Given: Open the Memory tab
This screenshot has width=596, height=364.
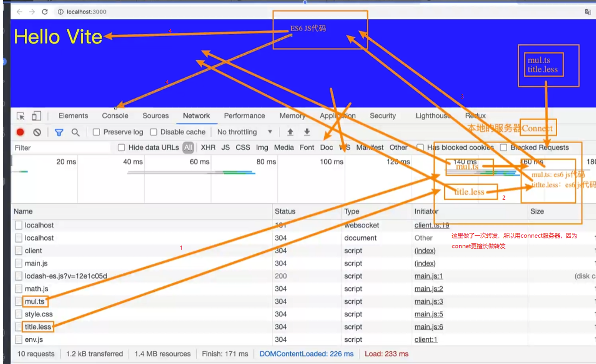Looking at the screenshot, I should pos(292,116).
